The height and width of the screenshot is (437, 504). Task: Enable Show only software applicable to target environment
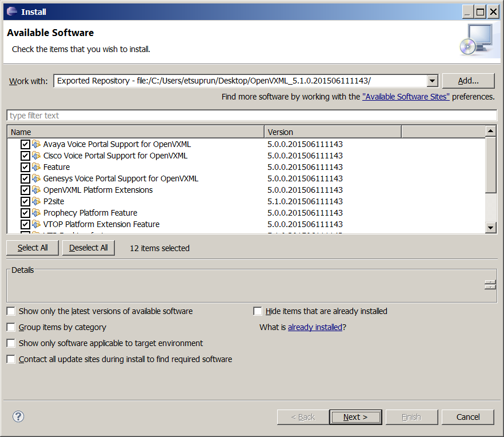tap(11, 343)
